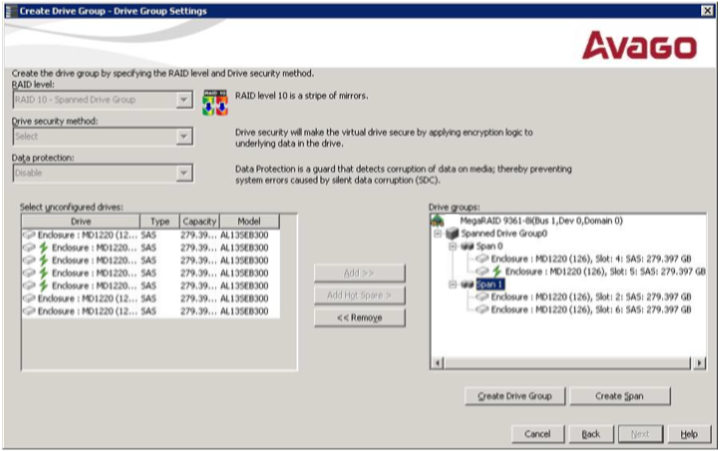
Task: Click the Create Drive Group button
Action: point(515,396)
